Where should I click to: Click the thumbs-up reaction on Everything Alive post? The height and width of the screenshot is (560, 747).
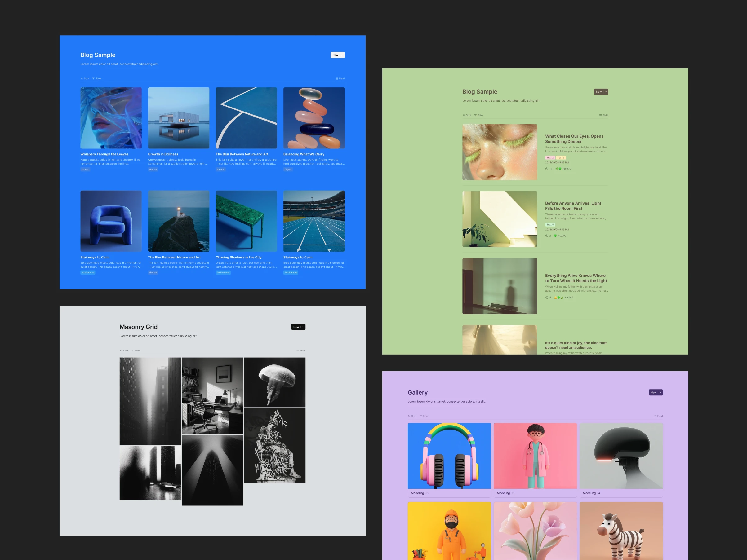(556, 298)
